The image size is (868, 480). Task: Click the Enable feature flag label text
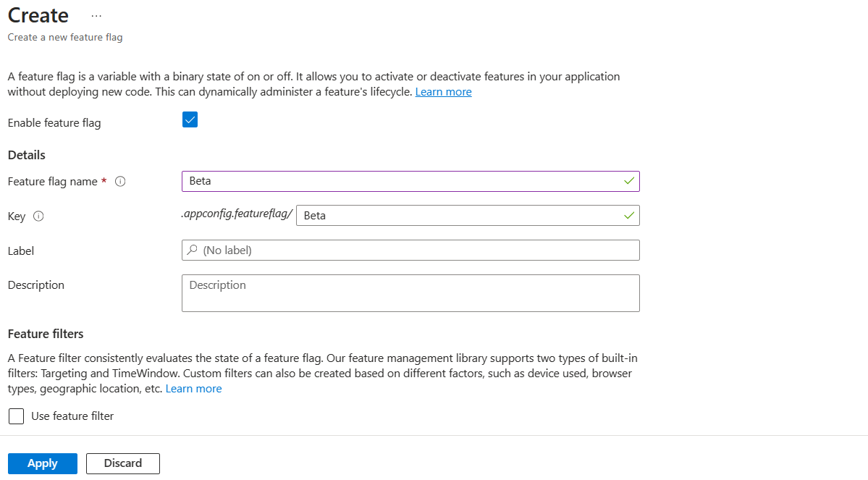[x=54, y=123]
